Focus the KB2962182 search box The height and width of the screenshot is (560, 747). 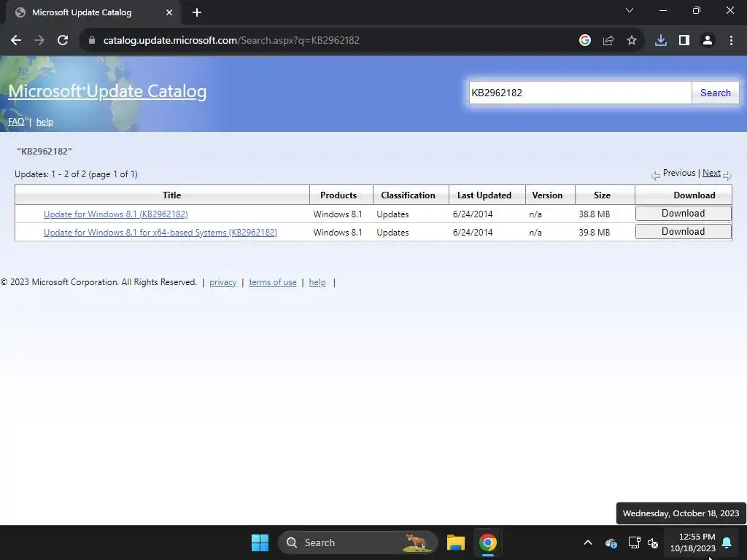point(580,93)
